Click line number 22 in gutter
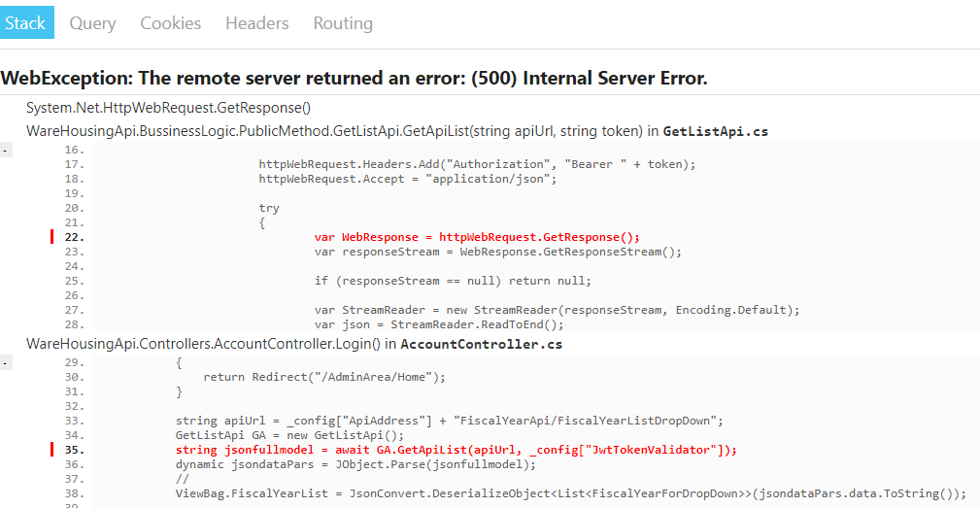This screenshot has height=508, width=980. coord(74,237)
